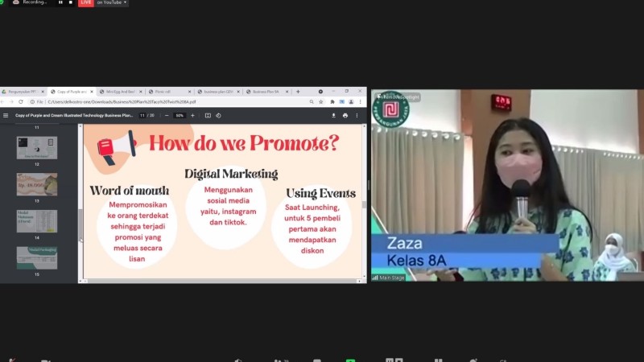
Task: Print the PDF document
Action: (x=345, y=115)
